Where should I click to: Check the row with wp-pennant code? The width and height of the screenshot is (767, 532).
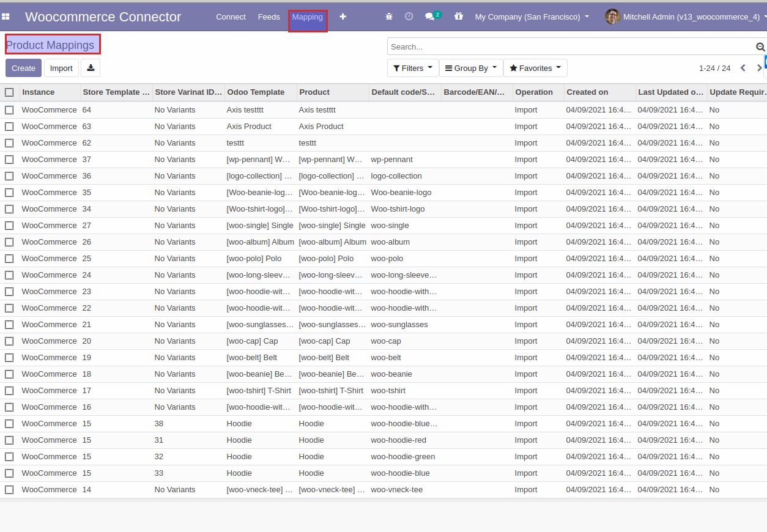[x=9, y=160]
